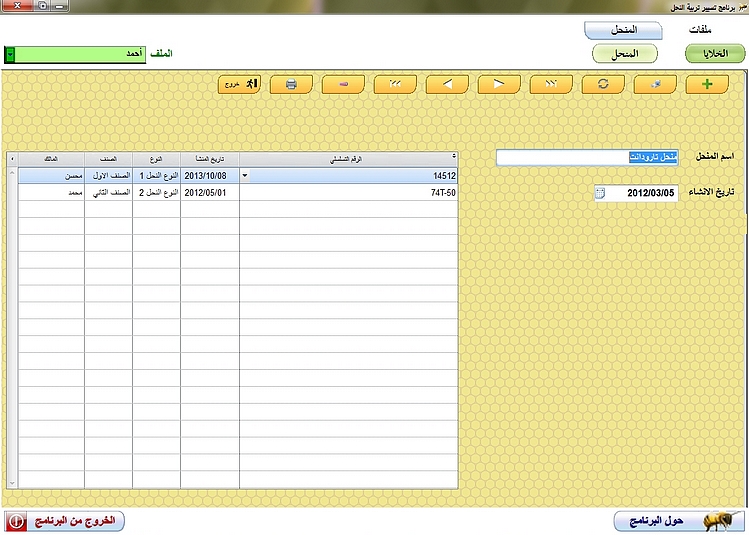Click the خروج exit toolbar button
749x535 pixels.
click(239, 84)
